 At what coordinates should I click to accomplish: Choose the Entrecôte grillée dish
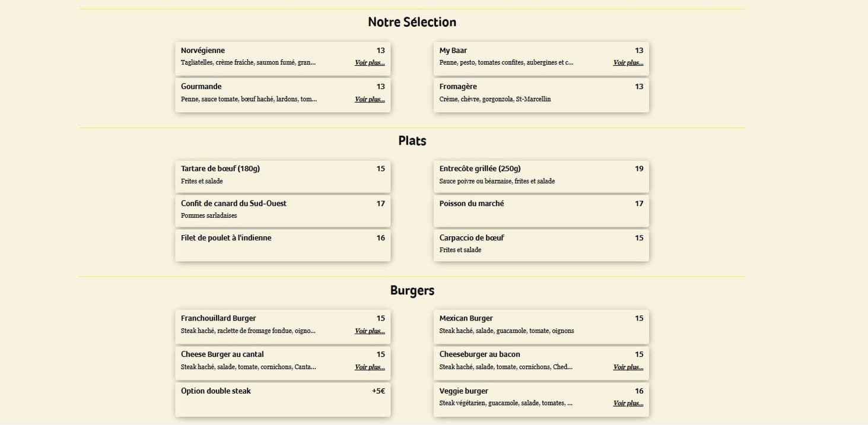pyautogui.click(x=541, y=176)
